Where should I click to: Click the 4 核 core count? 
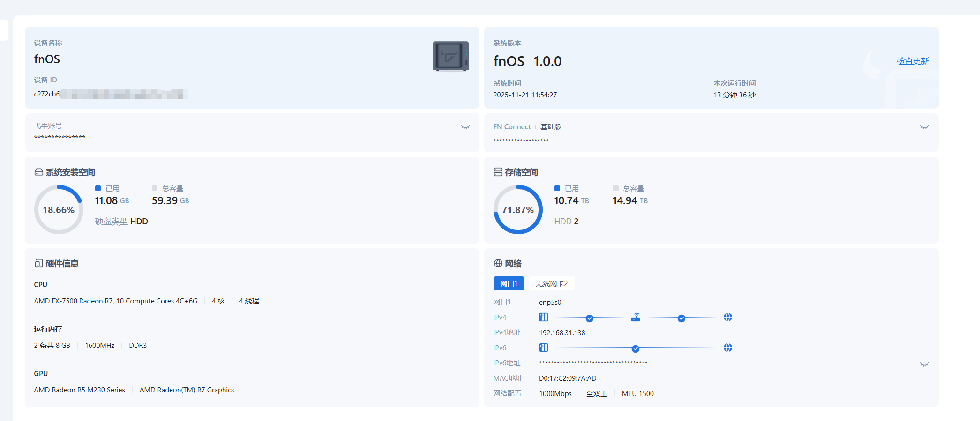(x=218, y=301)
